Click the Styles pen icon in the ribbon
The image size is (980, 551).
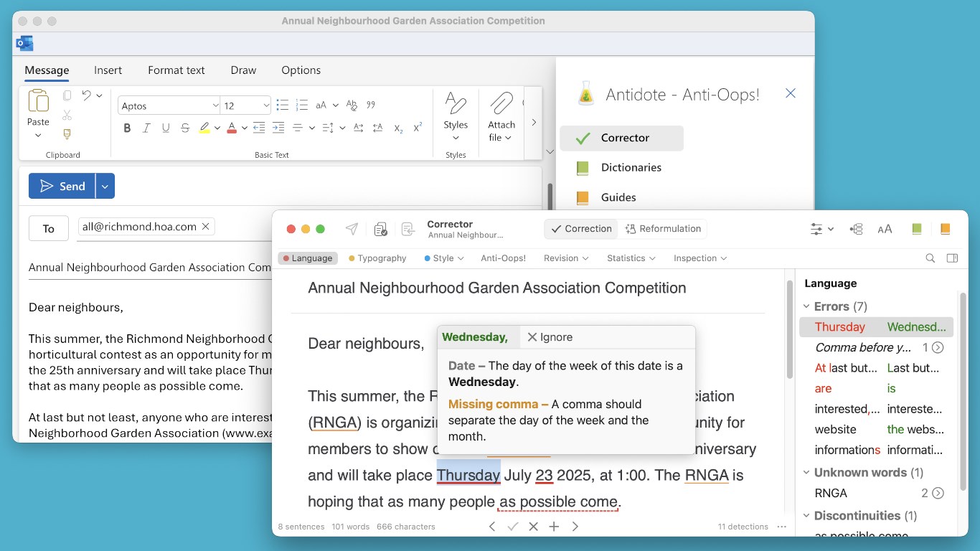[456, 103]
